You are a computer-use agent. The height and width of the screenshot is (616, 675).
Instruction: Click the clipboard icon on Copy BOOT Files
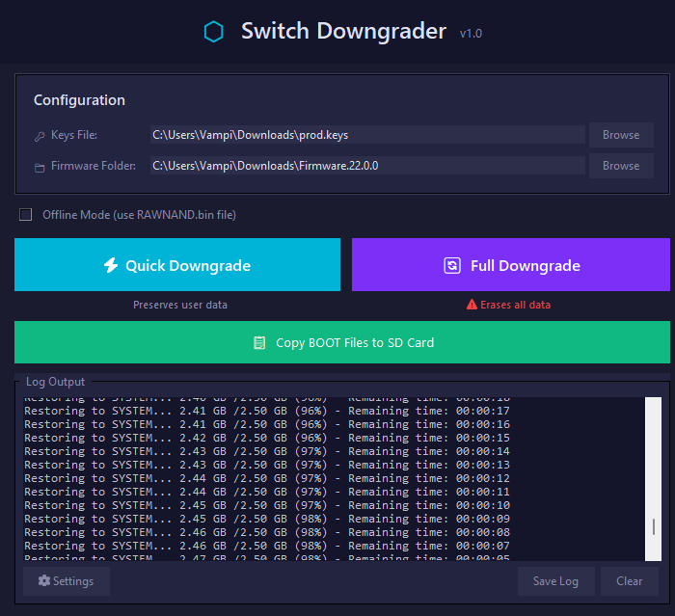pyautogui.click(x=259, y=342)
